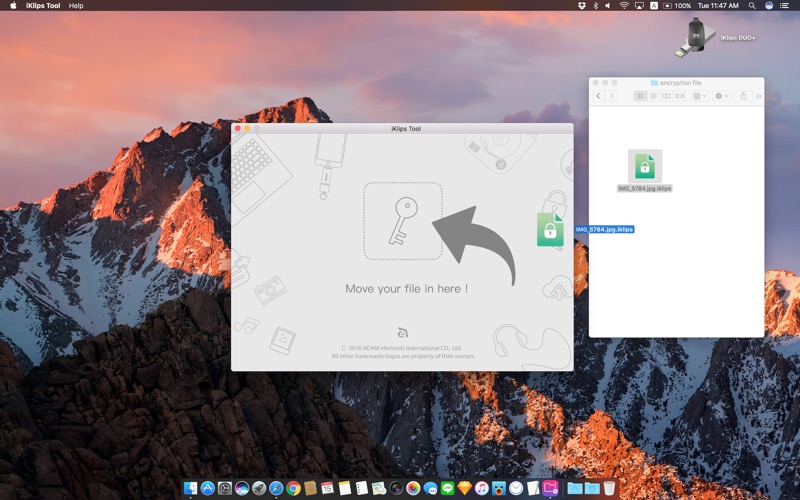Image resolution: width=800 pixels, height=500 pixels.
Task: Open the AirPlay display menu
Action: 639,6
